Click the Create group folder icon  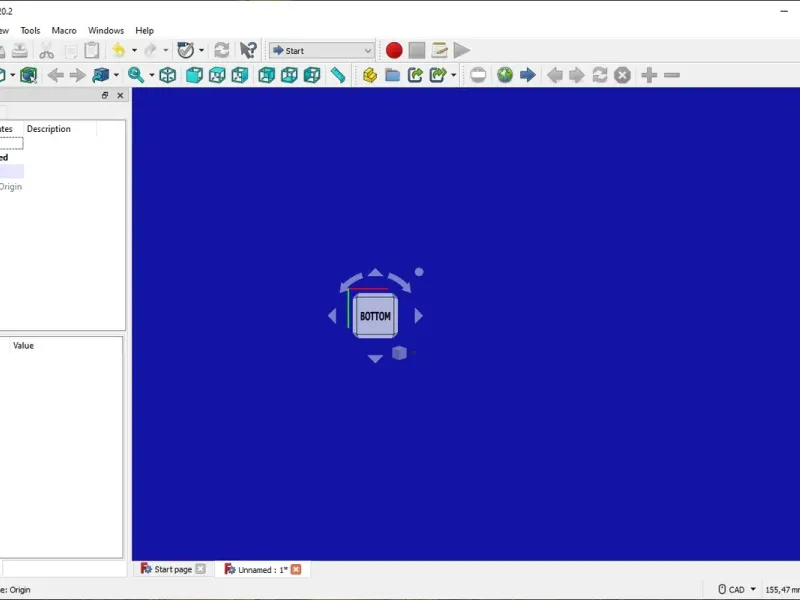click(392, 75)
